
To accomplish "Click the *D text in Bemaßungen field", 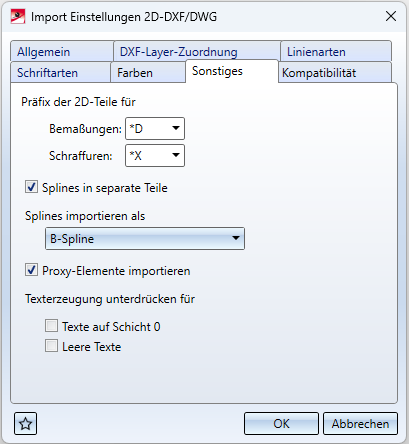I will pyautogui.click(x=136, y=128).
